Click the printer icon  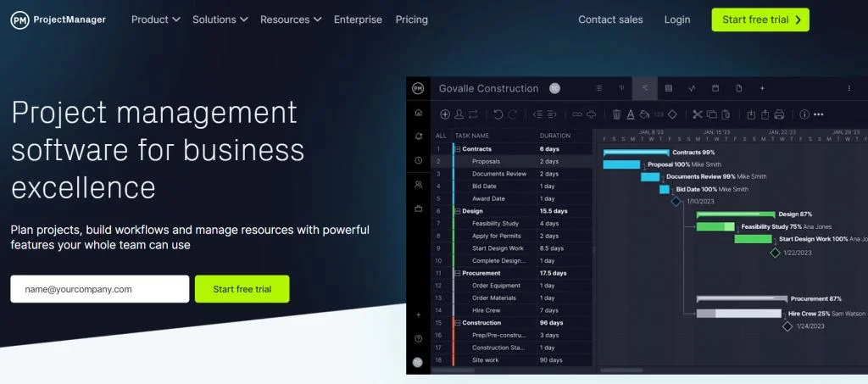coord(779,114)
